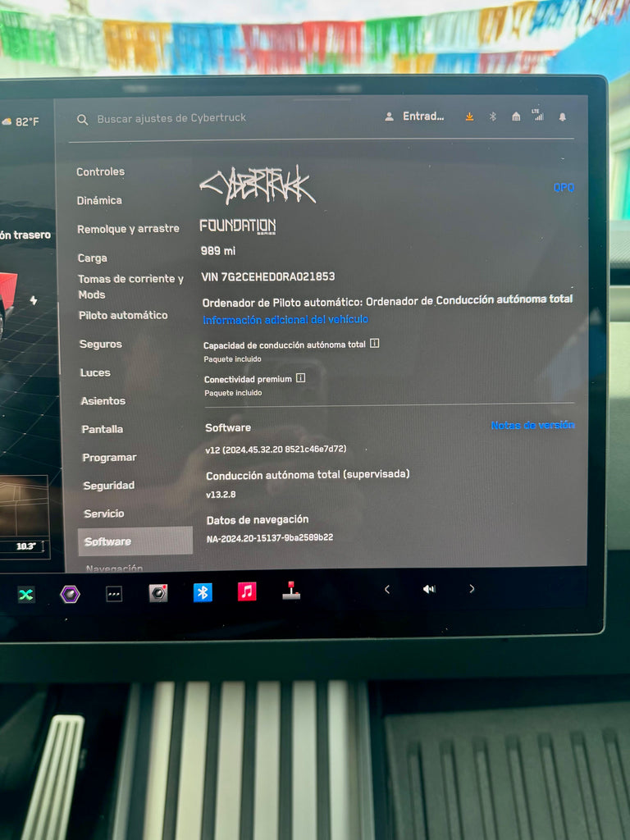Open Seguridad settings
The height and width of the screenshot is (840, 630).
click(109, 486)
